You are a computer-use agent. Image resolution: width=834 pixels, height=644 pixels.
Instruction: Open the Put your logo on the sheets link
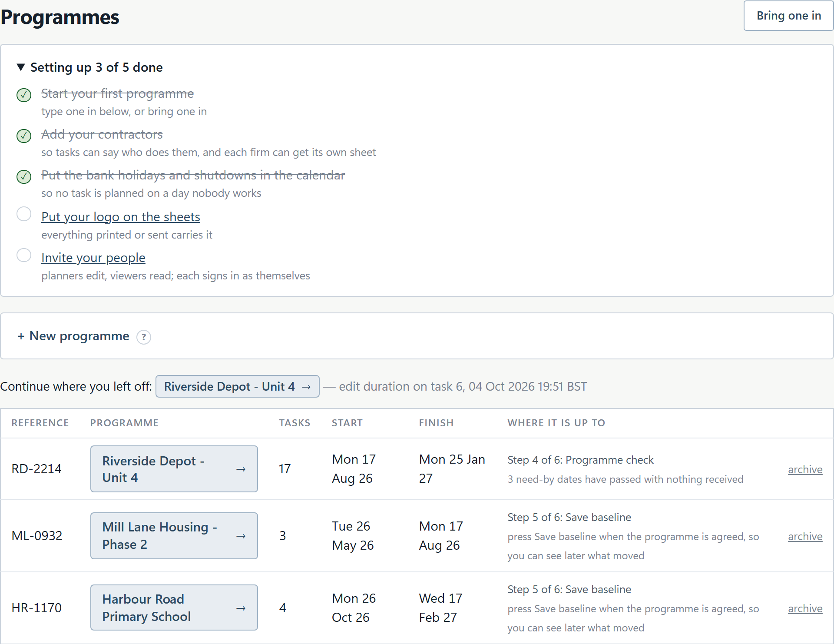tap(121, 217)
